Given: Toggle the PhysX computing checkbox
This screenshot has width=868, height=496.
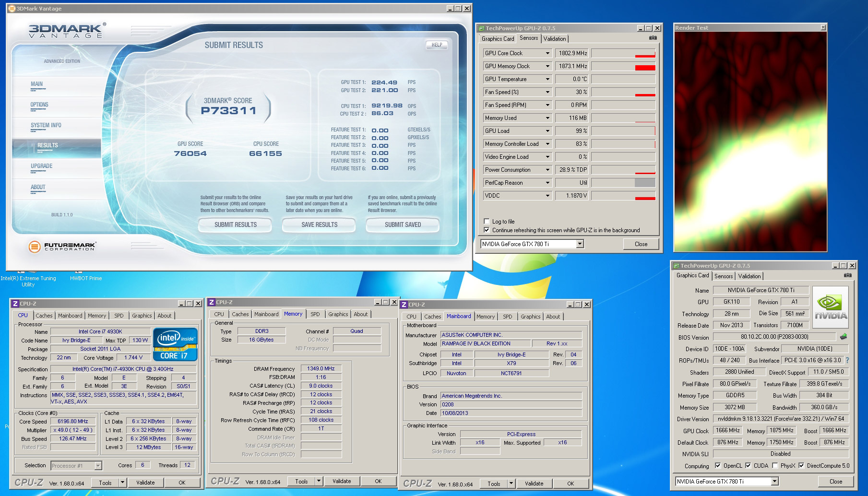Looking at the screenshot, I should 774,466.
